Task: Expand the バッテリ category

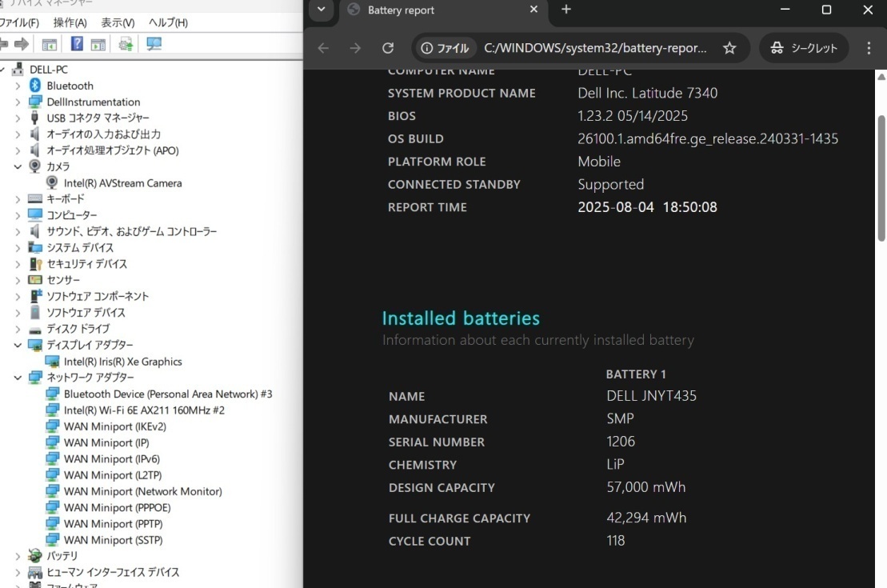Action: [18, 556]
